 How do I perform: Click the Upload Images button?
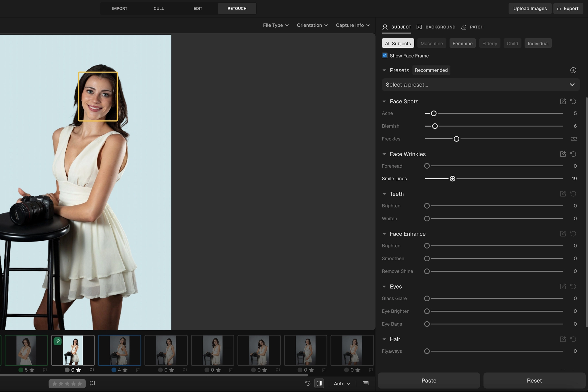[530, 8]
